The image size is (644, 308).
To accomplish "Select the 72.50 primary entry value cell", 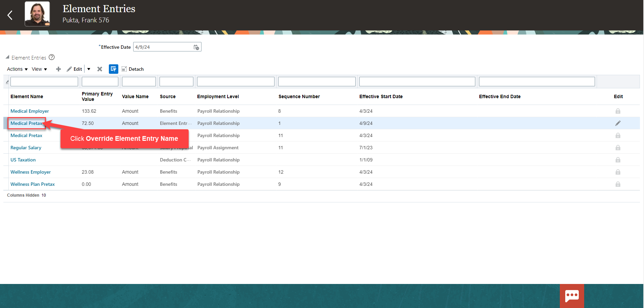I will [88, 123].
